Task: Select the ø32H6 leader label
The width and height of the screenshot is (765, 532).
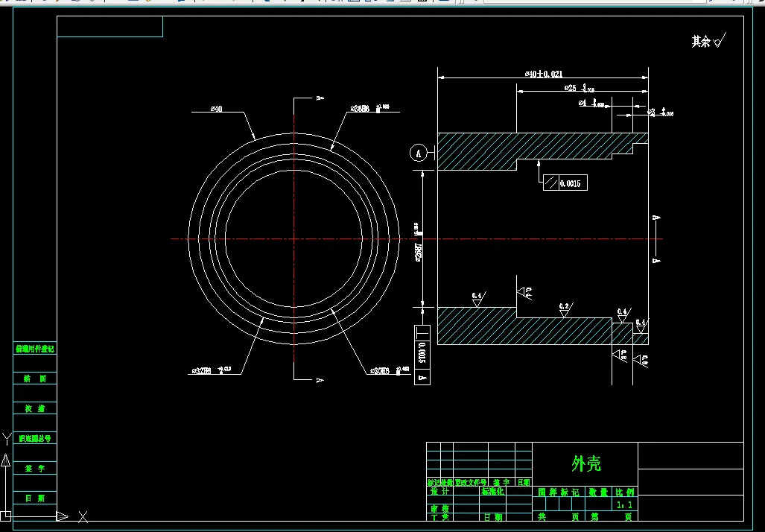Action: click(x=211, y=370)
